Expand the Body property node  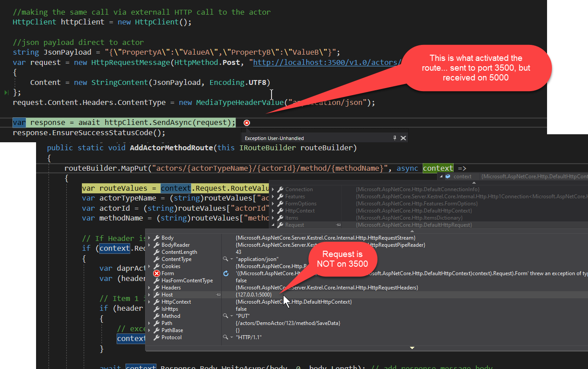pyautogui.click(x=149, y=238)
